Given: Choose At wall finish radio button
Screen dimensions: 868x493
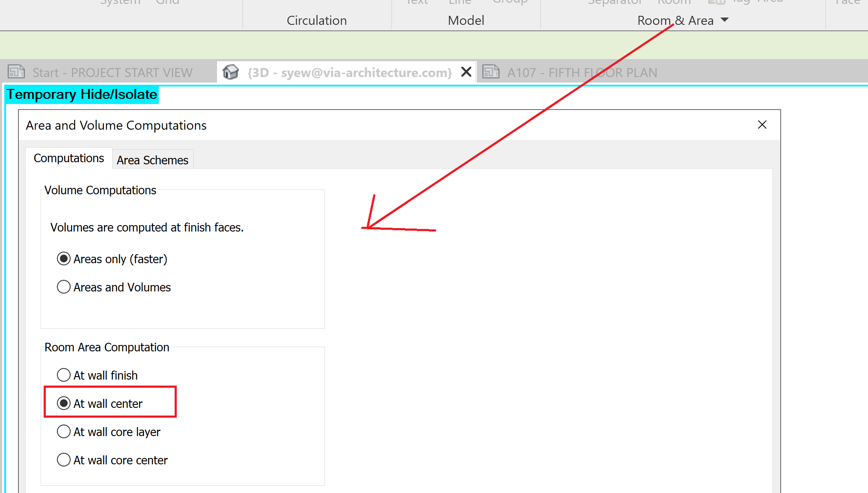Looking at the screenshot, I should [64, 375].
